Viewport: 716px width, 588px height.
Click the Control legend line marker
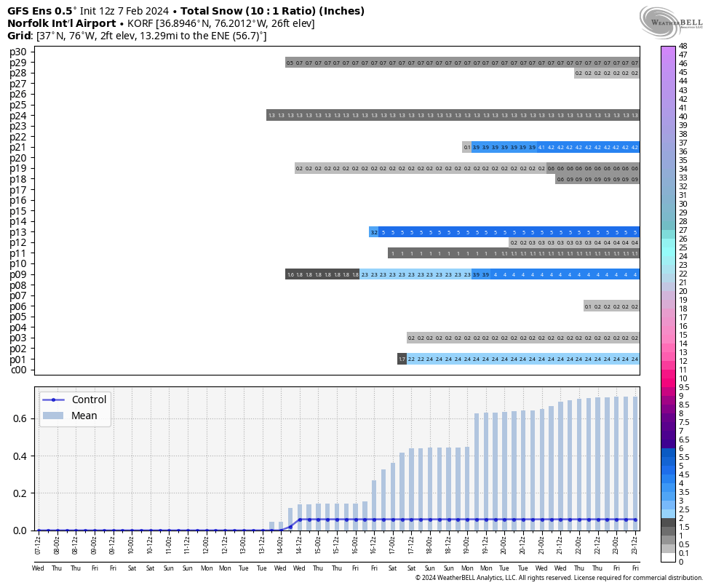[x=53, y=400]
